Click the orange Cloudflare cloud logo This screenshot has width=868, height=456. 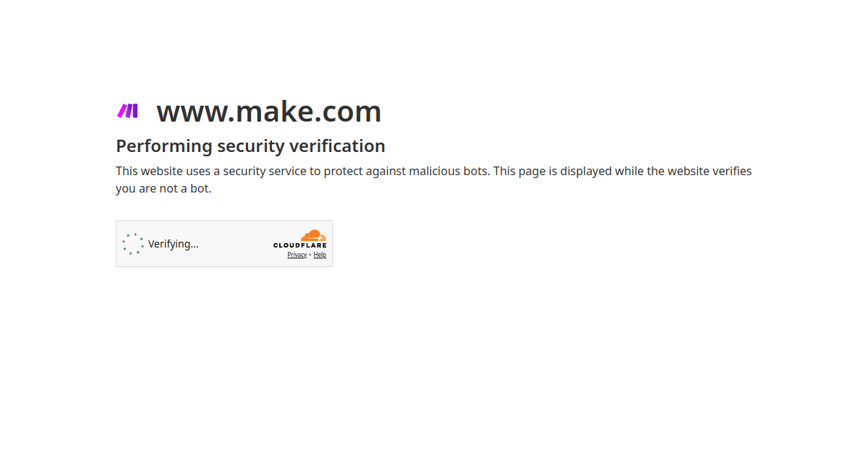313,235
